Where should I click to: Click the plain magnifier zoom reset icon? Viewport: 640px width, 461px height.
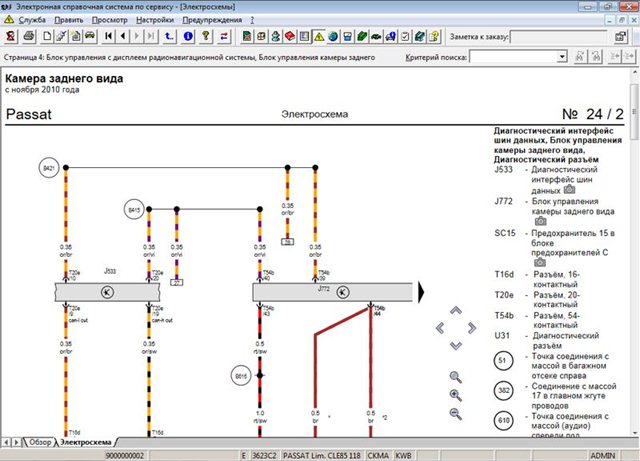(456, 377)
